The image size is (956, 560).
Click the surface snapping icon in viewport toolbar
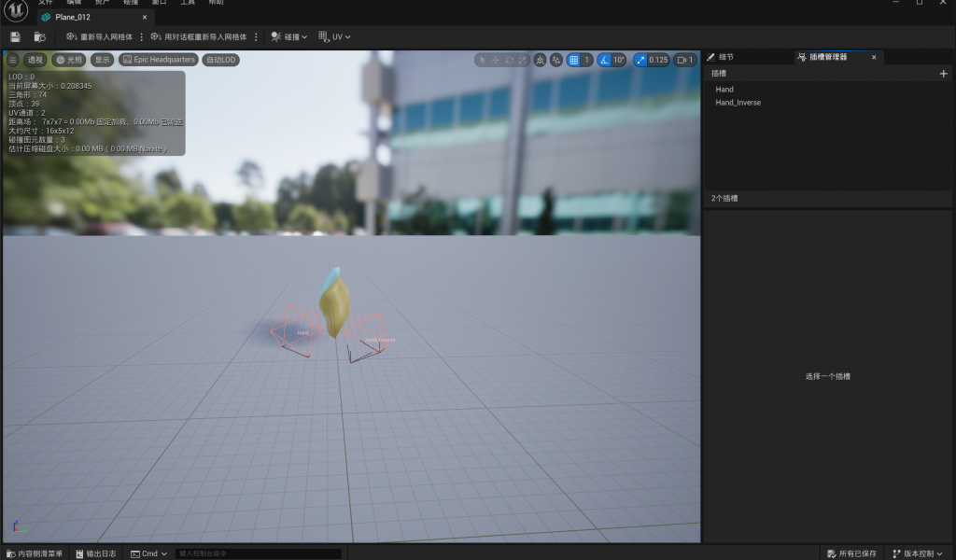556,60
